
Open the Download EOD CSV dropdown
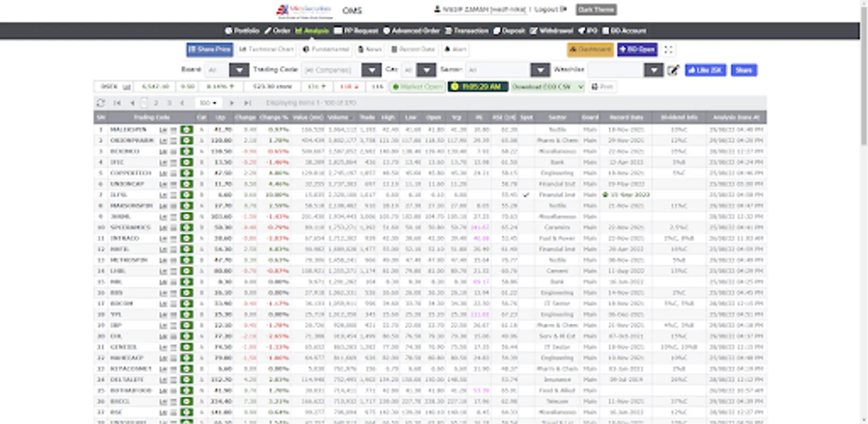[548, 87]
